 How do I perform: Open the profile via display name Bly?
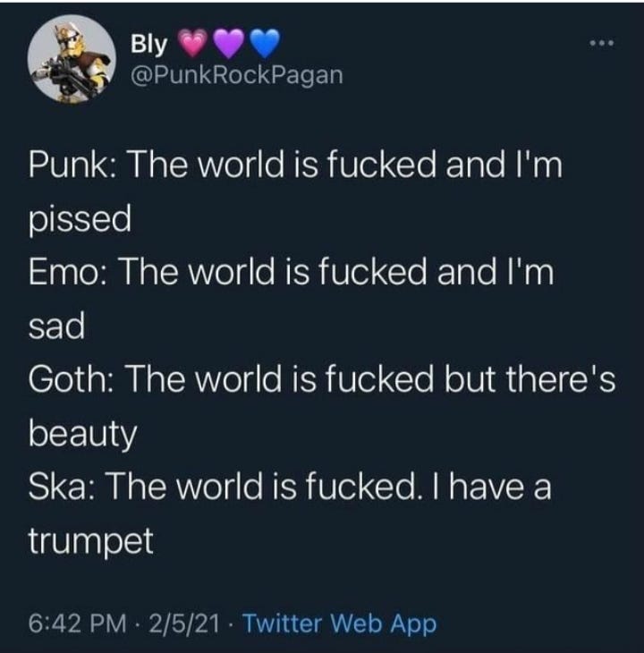pos(149,44)
